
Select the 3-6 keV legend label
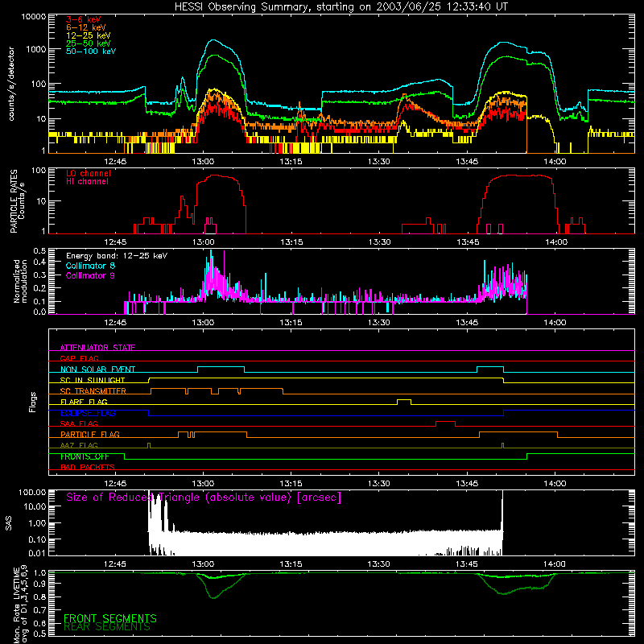[84, 19]
